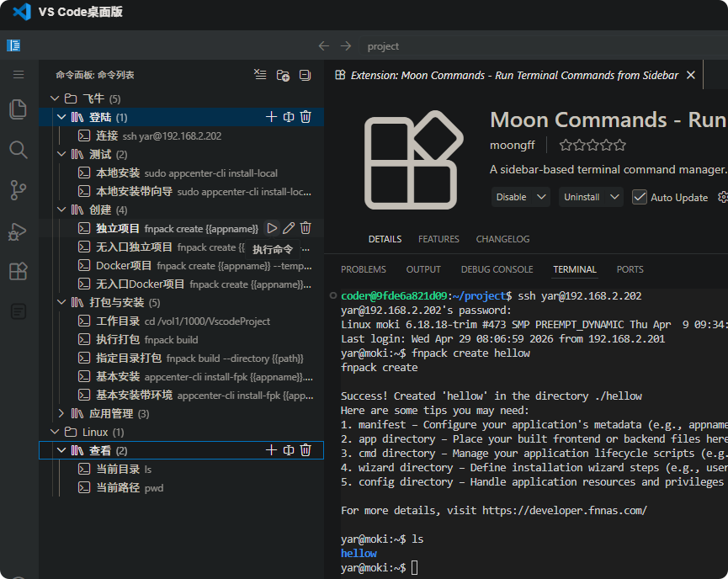Screen dimensions: 728x579
Task: Select the 当前路径 pwd command row
Action: coord(182,487)
